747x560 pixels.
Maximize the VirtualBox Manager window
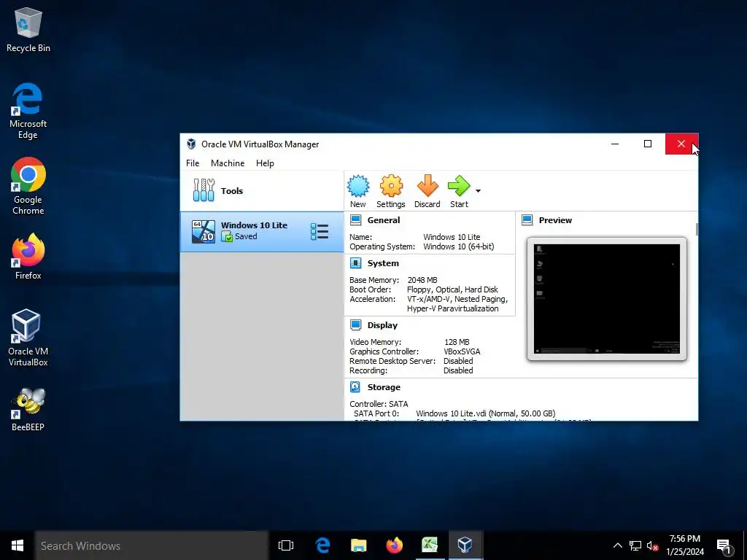pos(648,144)
